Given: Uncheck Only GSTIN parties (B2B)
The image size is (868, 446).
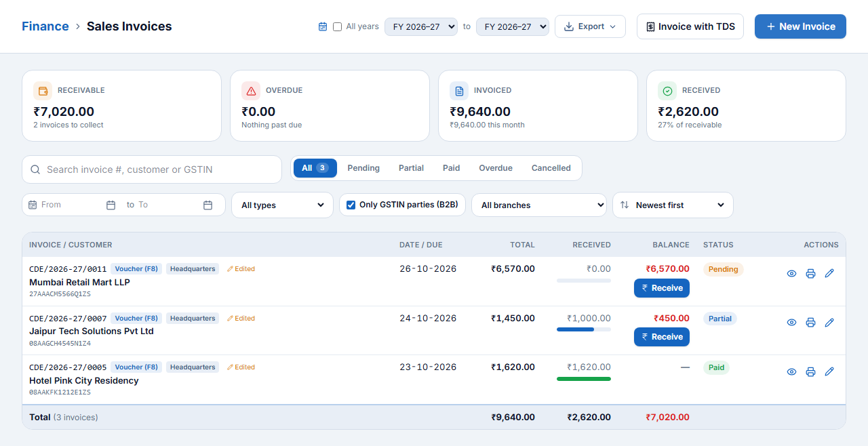Looking at the screenshot, I should click(x=351, y=205).
